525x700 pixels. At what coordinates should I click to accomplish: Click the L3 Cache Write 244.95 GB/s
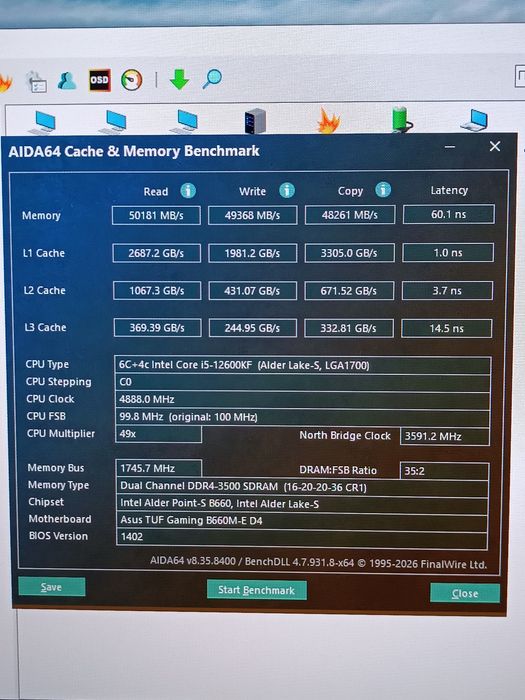(253, 328)
